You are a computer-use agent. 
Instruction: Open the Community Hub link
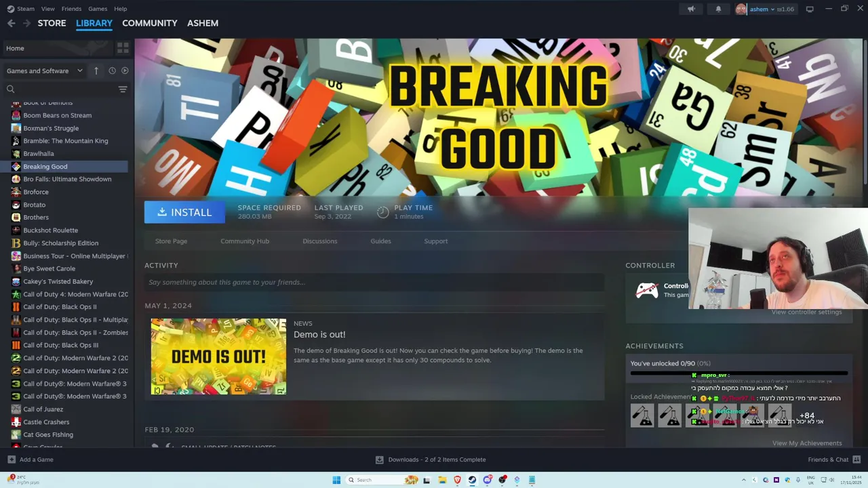(x=245, y=241)
